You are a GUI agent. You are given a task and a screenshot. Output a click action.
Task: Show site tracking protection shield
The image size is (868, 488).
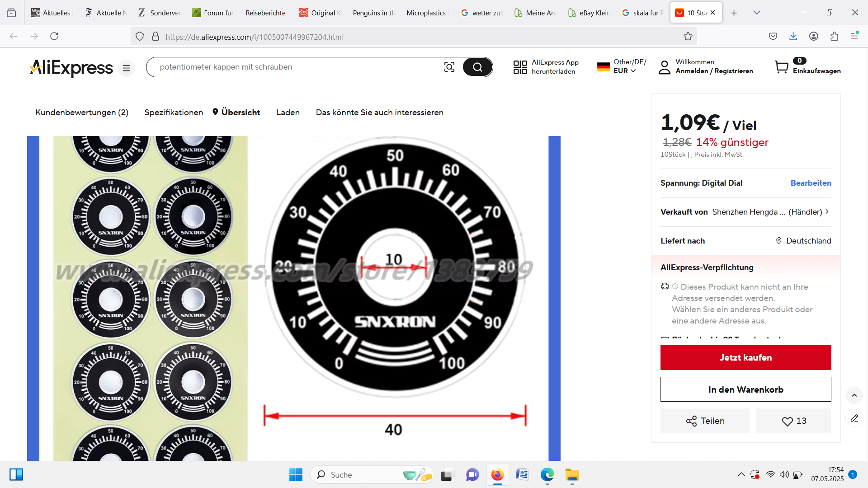[140, 37]
